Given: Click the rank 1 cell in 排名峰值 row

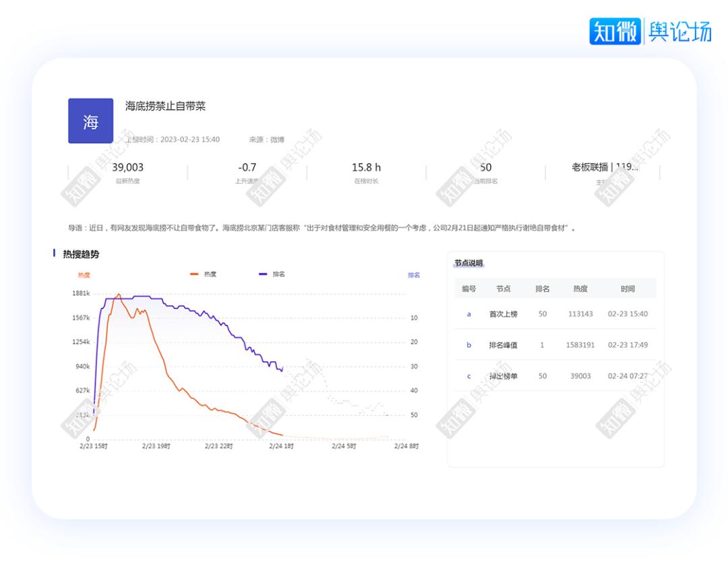Looking at the screenshot, I should click(542, 345).
